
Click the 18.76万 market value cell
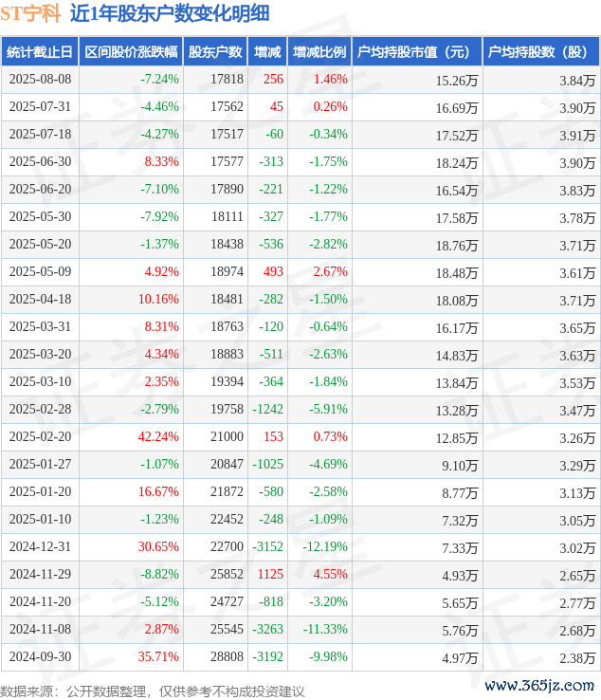coord(457,246)
